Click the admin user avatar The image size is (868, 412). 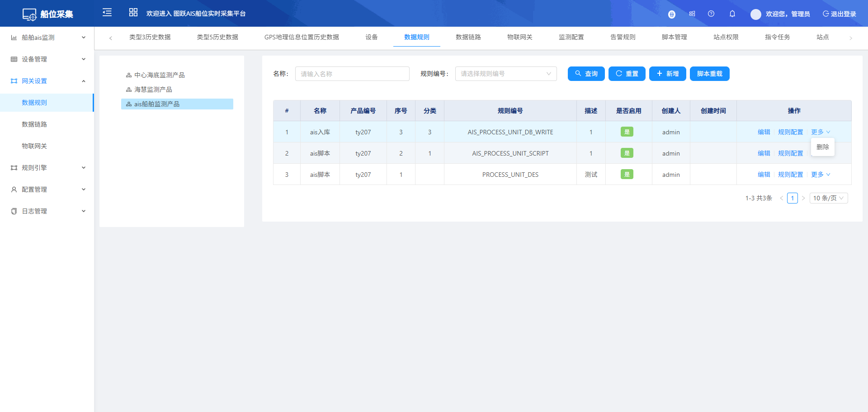click(755, 14)
